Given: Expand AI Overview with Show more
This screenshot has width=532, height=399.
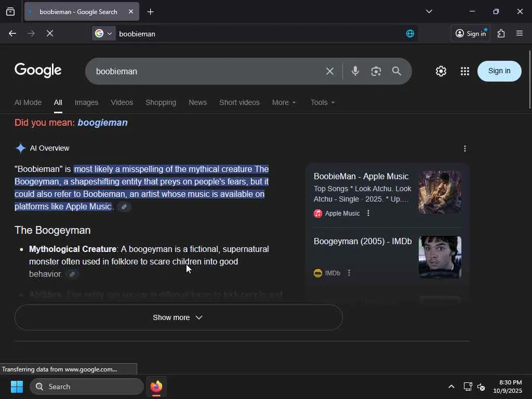Looking at the screenshot, I should pyautogui.click(x=179, y=317).
